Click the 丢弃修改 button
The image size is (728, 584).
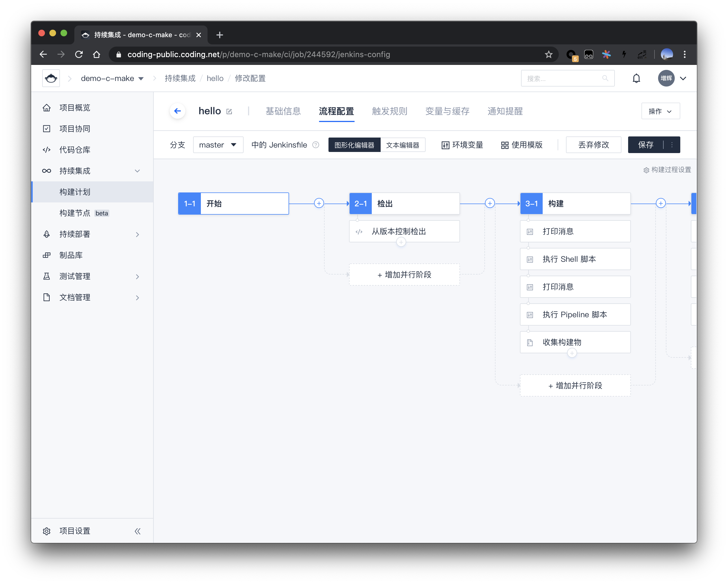tap(593, 145)
